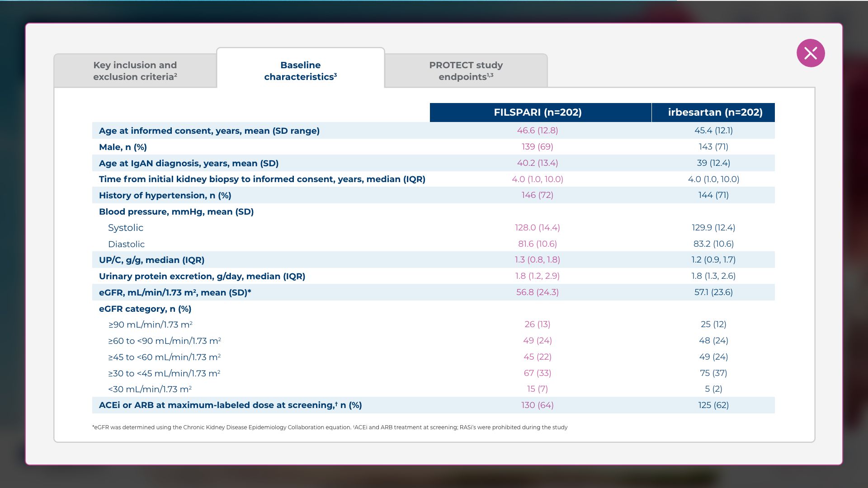
Task: Select the Baseline characteristics tab
Action: coord(301,71)
